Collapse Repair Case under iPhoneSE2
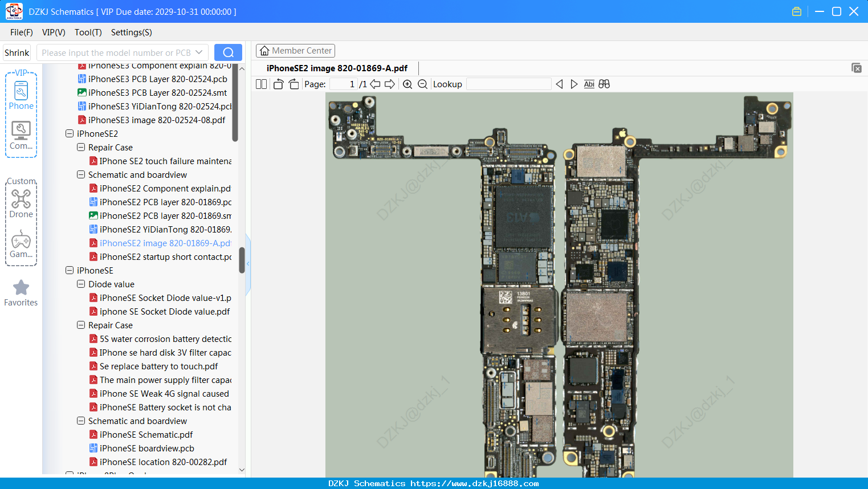The height and width of the screenshot is (489, 868). pos(81,148)
